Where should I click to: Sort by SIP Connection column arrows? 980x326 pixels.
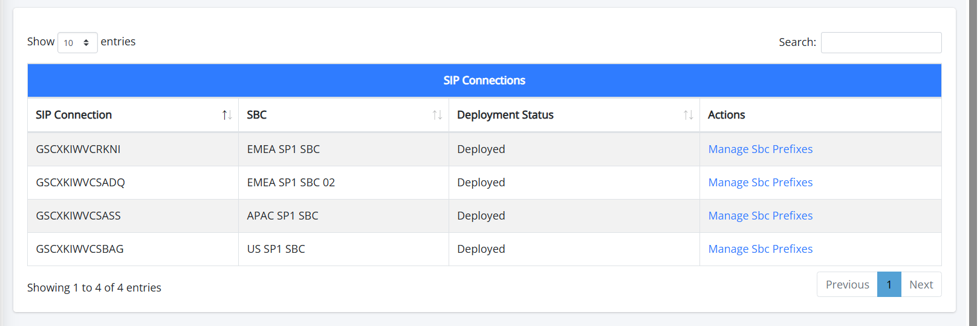(x=227, y=115)
